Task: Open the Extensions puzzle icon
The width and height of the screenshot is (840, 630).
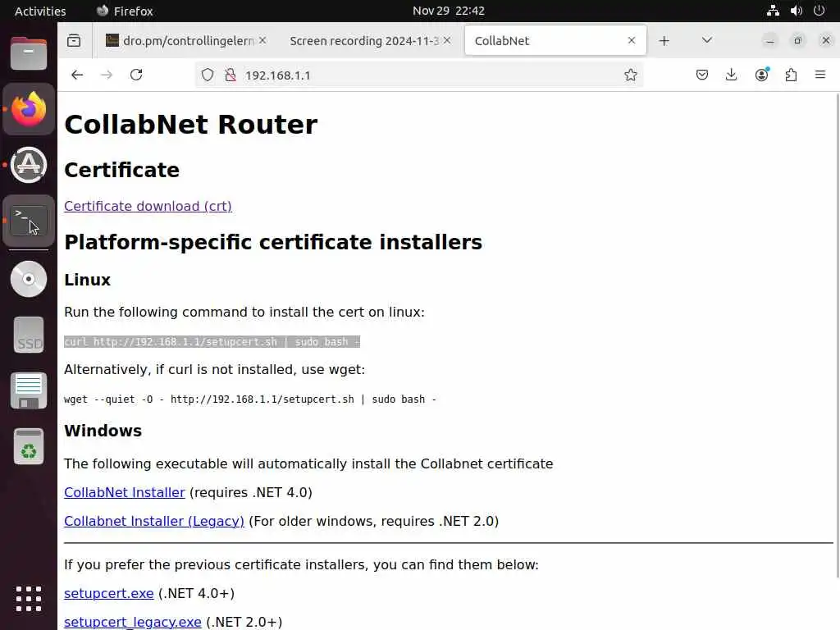Action: pyautogui.click(x=791, y=75)
